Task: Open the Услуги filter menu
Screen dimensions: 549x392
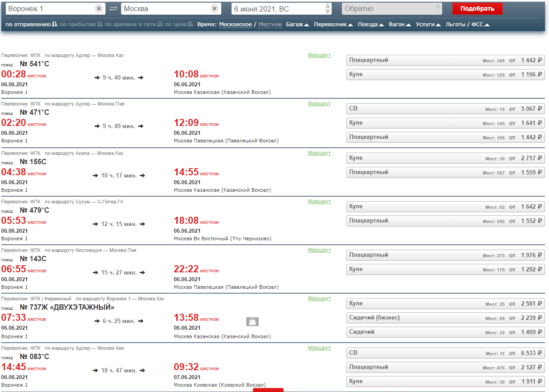Action: [x=428, y=24]
